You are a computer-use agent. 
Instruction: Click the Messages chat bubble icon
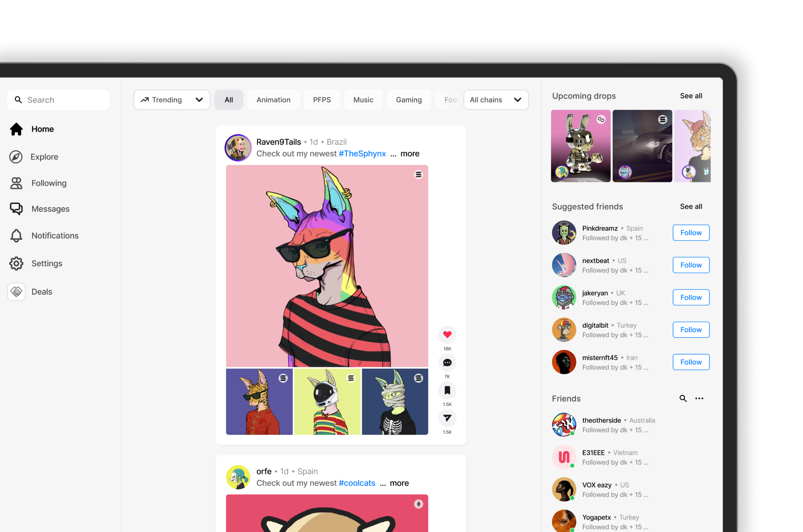[x=16, y=209]
